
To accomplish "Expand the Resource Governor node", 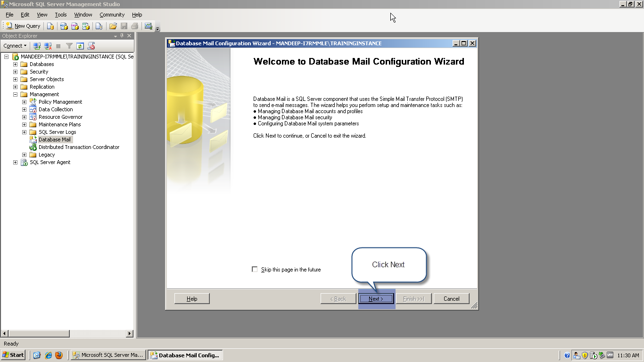I will click(24, 117).
